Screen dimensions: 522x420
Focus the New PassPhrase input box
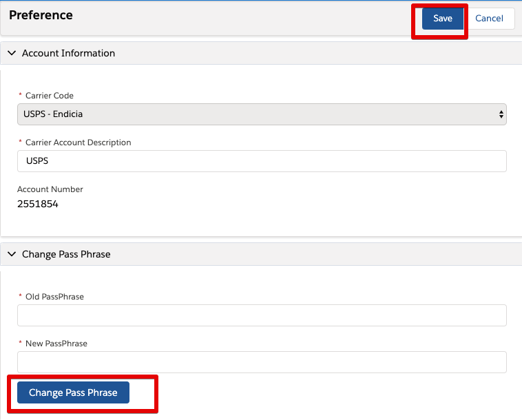coord(262,362)
